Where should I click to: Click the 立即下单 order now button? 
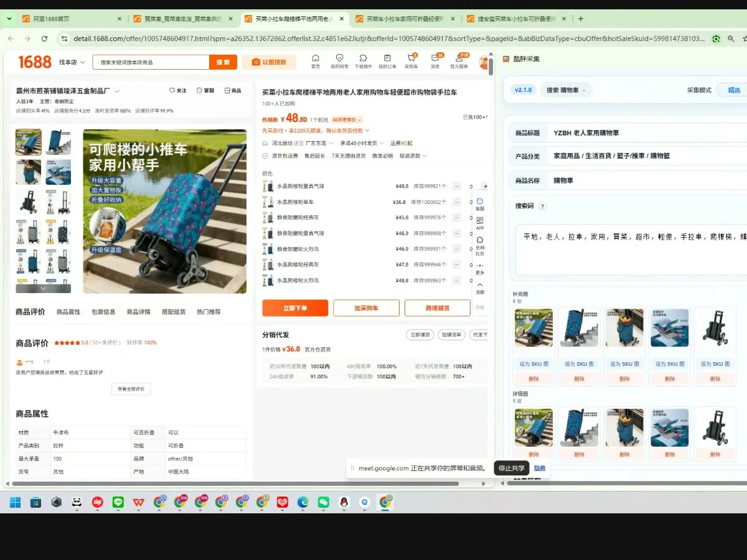pos(295,308)
